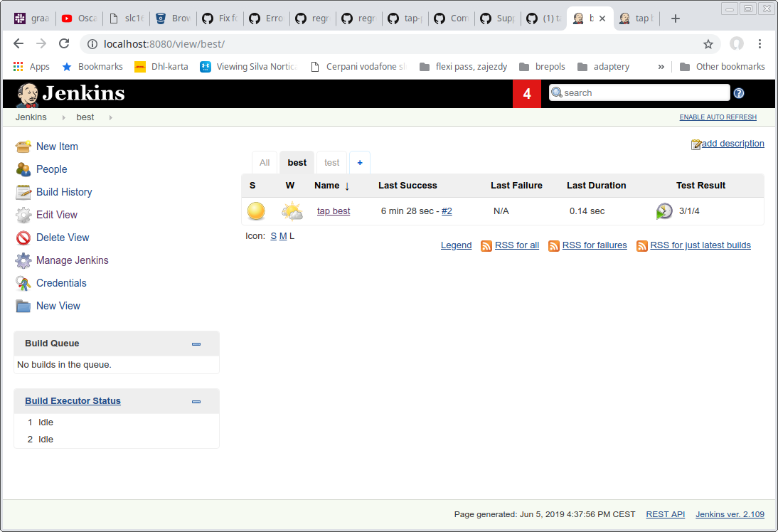778x532 pixels.
Task: Click the yellow status ball of tap best
Action: click(x=256, y=211)
